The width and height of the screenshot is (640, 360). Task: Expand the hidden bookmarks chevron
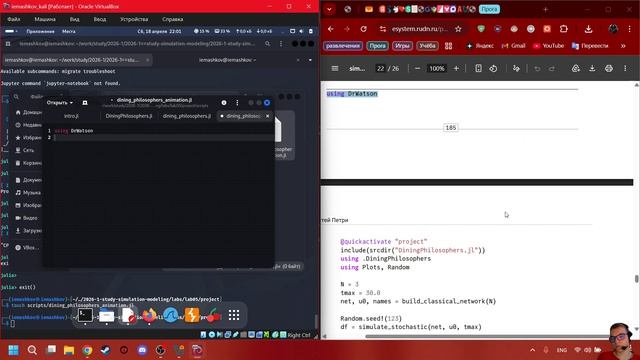click(623, 46)
